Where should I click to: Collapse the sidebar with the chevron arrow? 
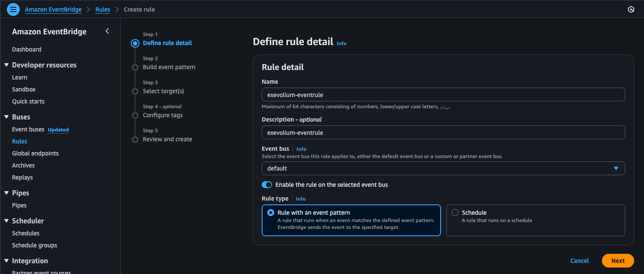pyautogui.click(x=107, y=31)
